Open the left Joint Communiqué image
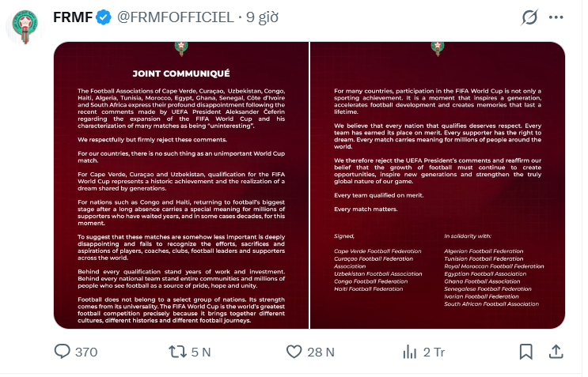Screen dimensions: 588x377 [181, 185]
